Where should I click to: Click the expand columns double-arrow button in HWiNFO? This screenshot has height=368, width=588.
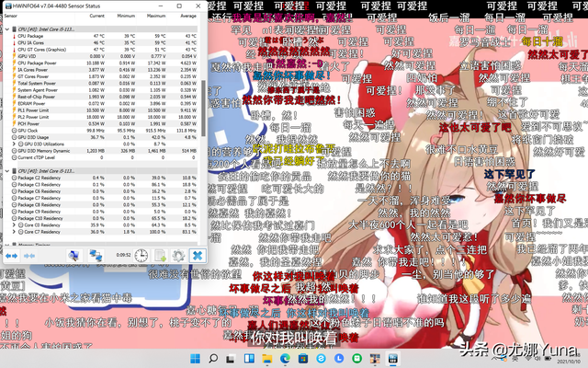pyautogui.click(x=11, y=256)
